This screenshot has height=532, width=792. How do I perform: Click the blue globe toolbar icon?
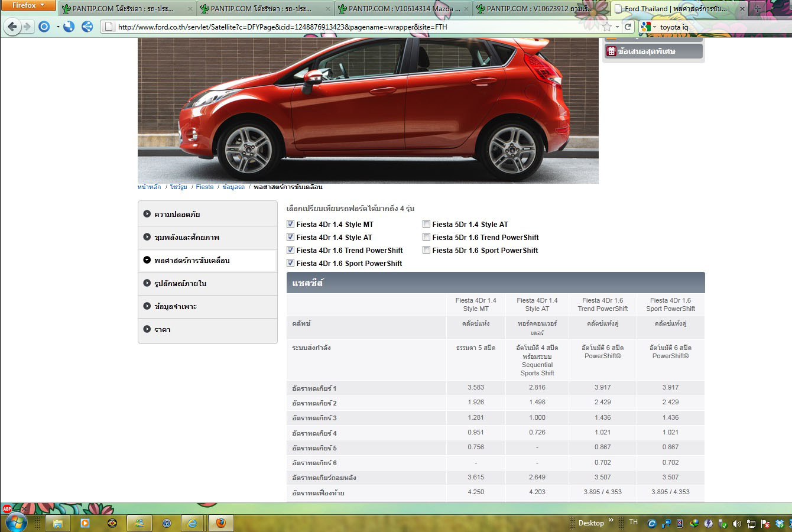69,27
